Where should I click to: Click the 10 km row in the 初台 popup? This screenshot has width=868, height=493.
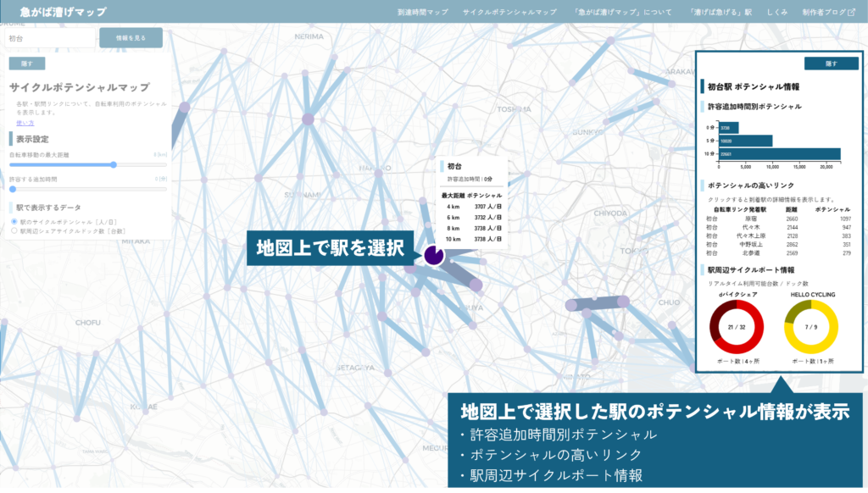(473, 239)
